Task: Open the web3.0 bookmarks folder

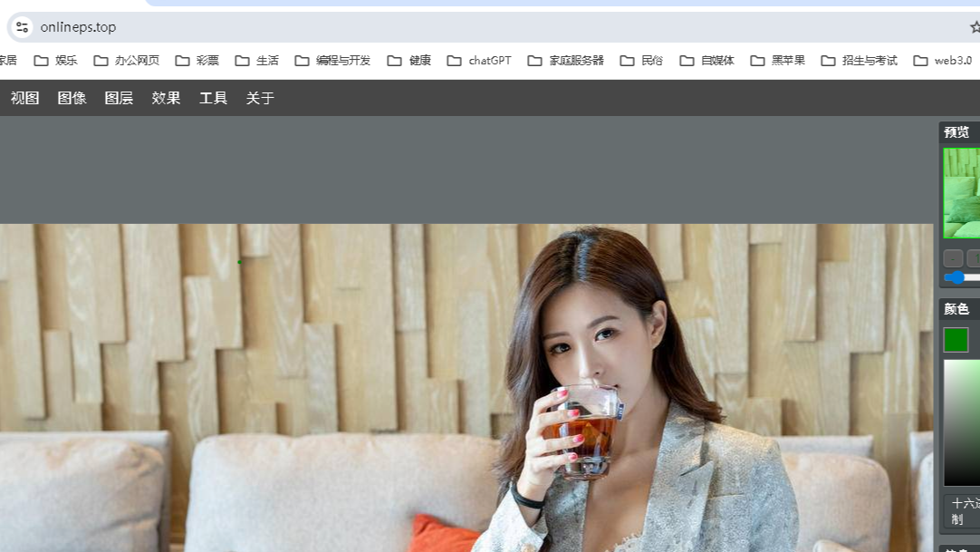Action: click(943, 60)
